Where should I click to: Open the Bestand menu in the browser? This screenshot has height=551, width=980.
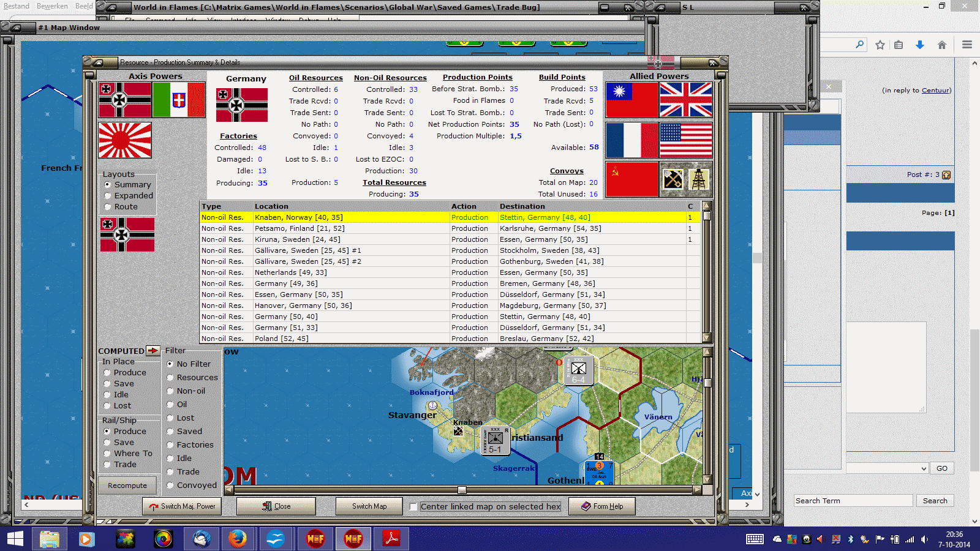click(x=17, y=6)
